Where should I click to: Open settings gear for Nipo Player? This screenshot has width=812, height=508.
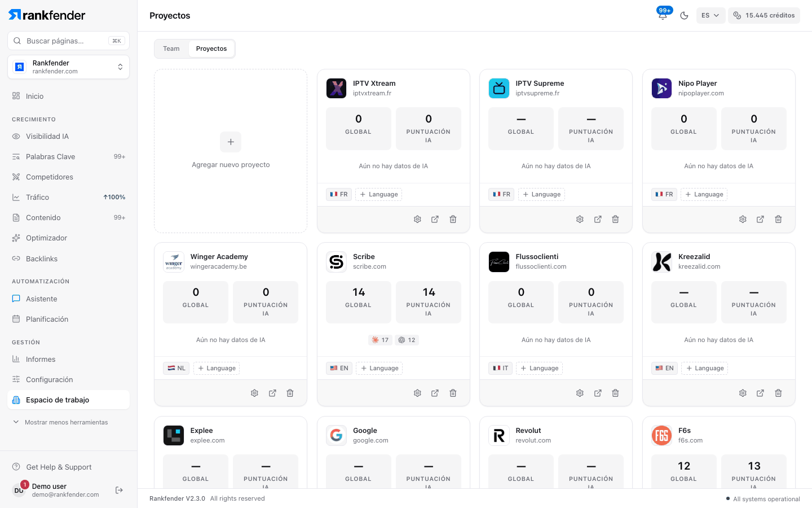point(743,219)
